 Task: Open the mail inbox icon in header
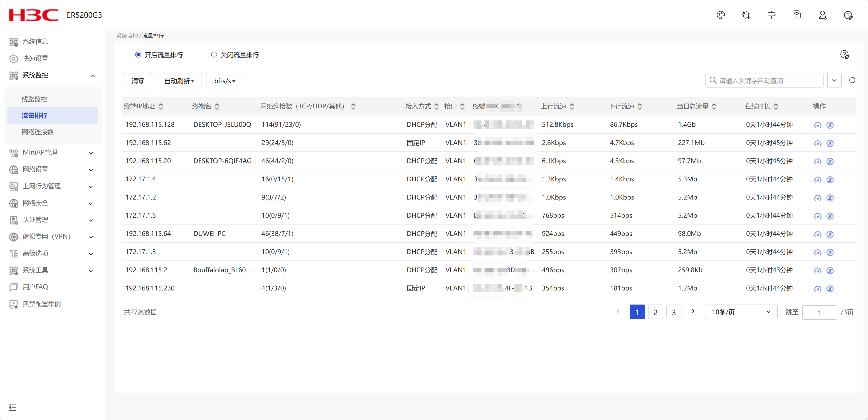pyautogui.click(x=796, y=15)
